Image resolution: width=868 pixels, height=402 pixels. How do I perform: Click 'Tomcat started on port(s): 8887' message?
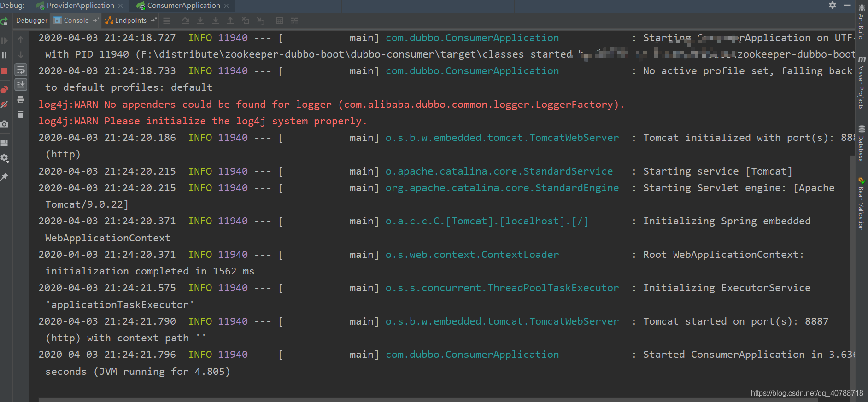(736, 321)
